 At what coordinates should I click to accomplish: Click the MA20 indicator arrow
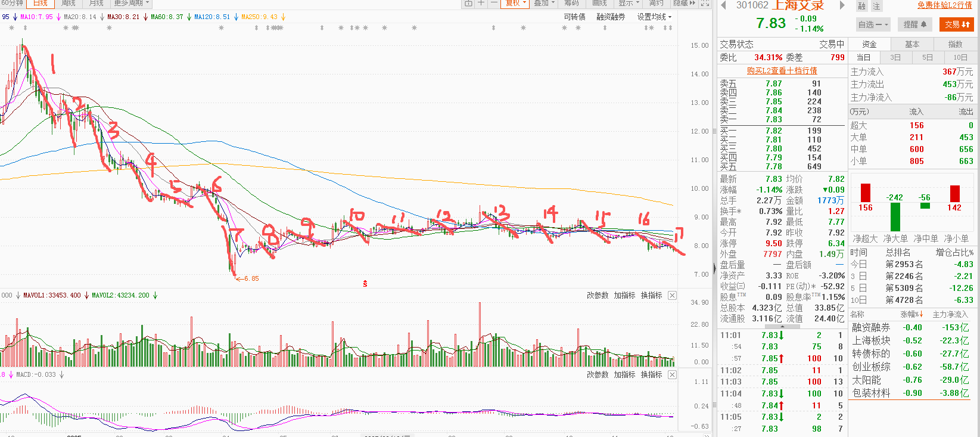pos(102,17)
